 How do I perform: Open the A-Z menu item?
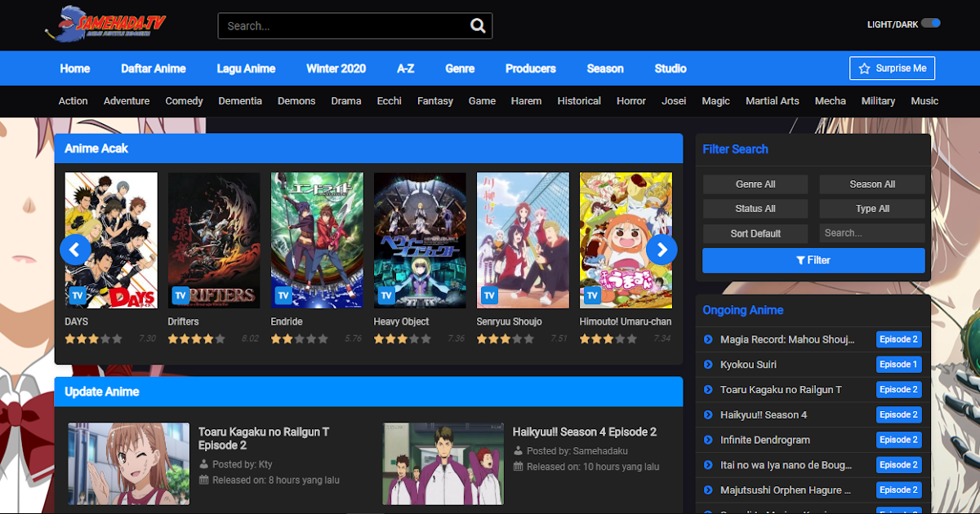[x=406, y=69]
